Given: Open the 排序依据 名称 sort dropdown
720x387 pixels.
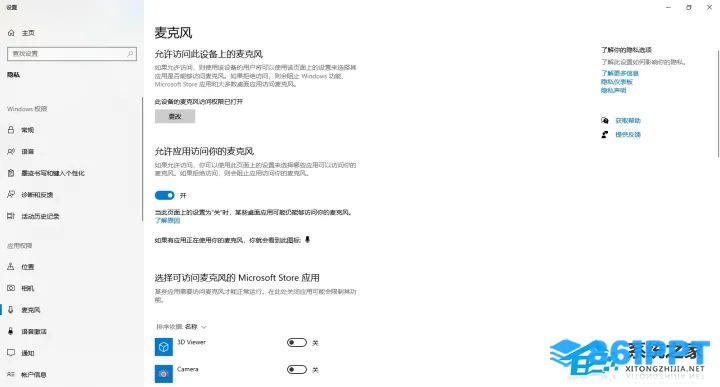Looking at the screenshot, I should click(x=182, y=327).
